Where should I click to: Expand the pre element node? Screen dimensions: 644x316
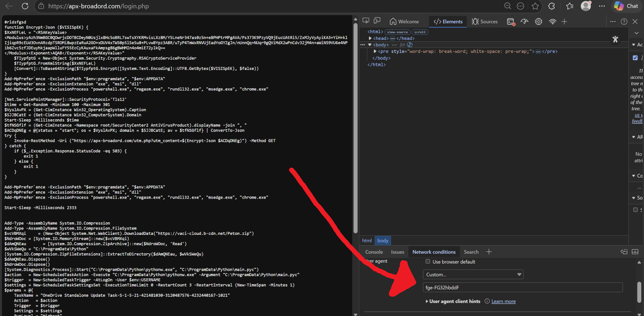376,51
